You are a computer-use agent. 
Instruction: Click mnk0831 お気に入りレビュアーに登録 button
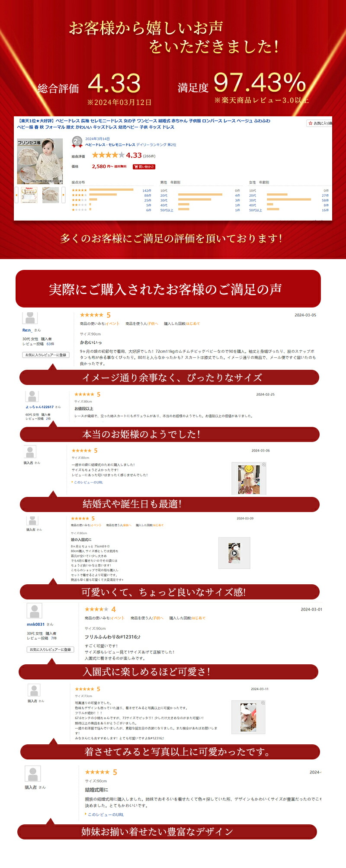pyautogui.click(x=51, y=650)
